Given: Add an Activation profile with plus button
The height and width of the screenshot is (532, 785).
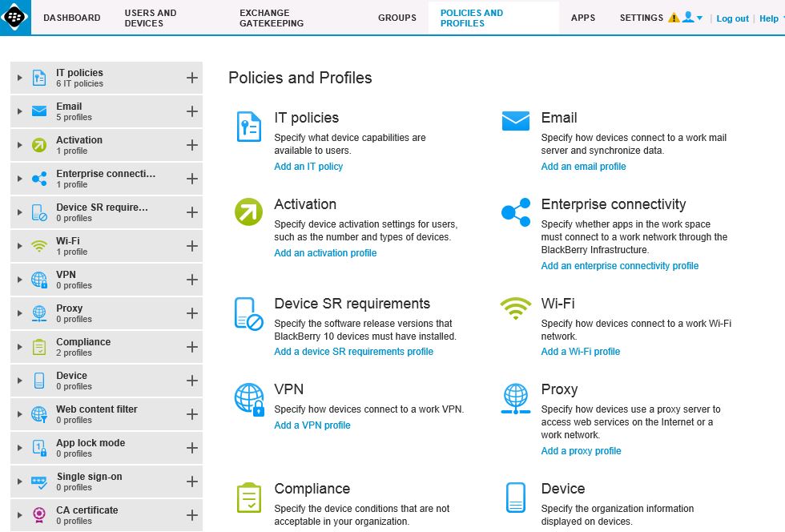Looking at the screenshot, I should [x=191, y=145].
